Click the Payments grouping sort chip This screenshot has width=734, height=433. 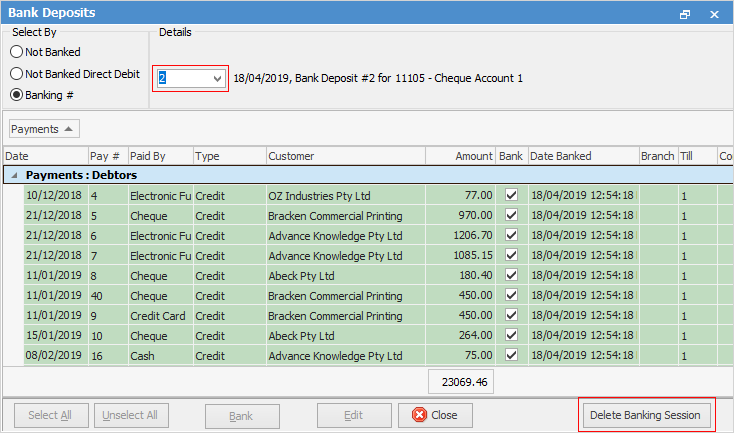44,129
